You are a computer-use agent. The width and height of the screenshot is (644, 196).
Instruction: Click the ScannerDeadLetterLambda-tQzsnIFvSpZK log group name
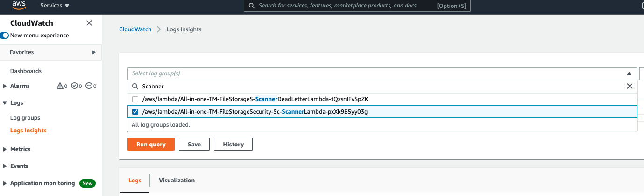pyautogui.click(x=255, y=99)
